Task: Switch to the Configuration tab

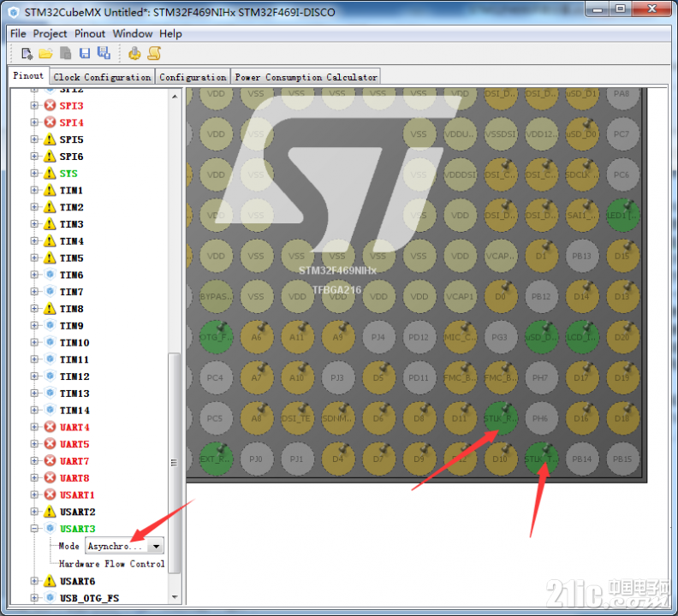Action: pos(193,77)
